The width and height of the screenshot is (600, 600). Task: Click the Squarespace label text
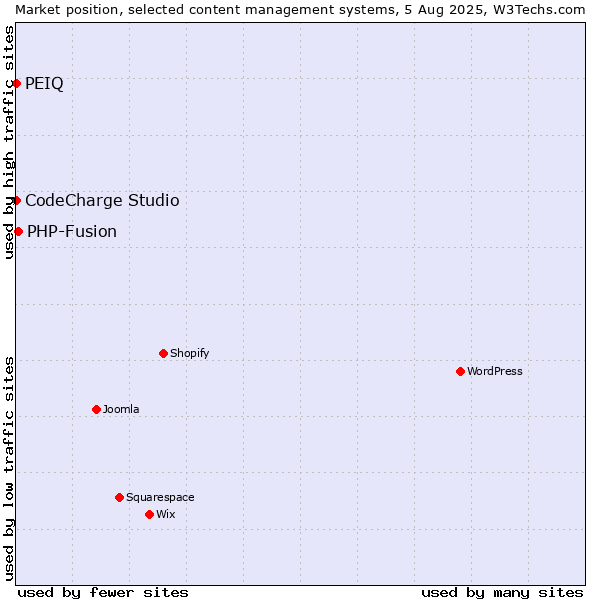160,497
